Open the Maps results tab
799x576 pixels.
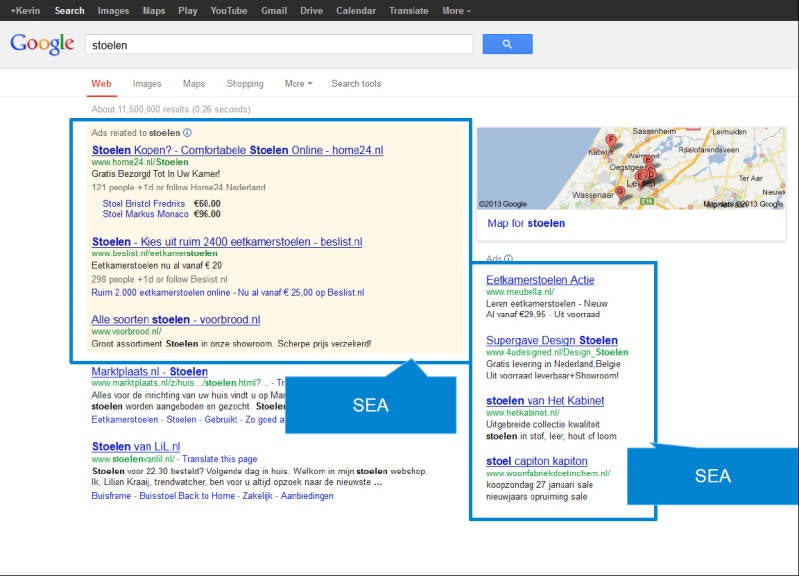(194, 84)
